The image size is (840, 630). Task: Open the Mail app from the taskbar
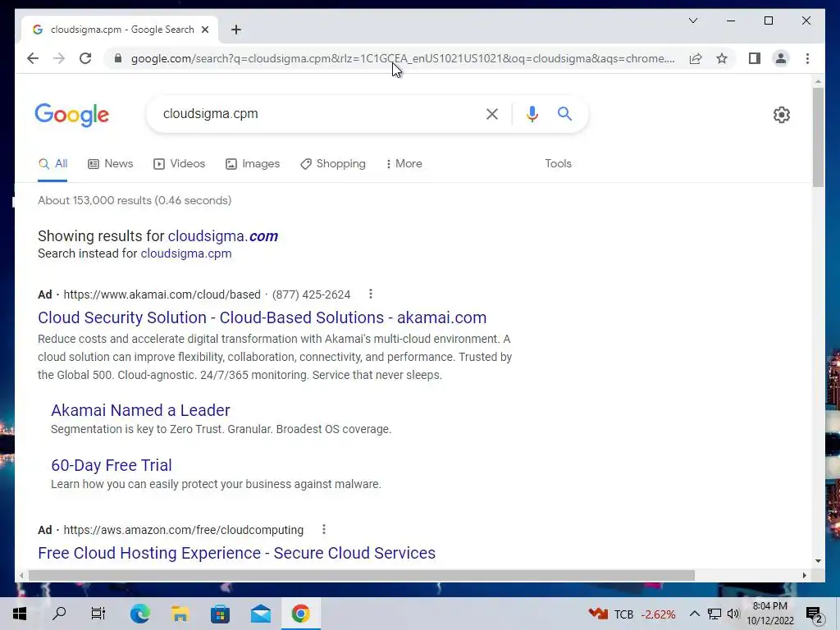[260, 614]
